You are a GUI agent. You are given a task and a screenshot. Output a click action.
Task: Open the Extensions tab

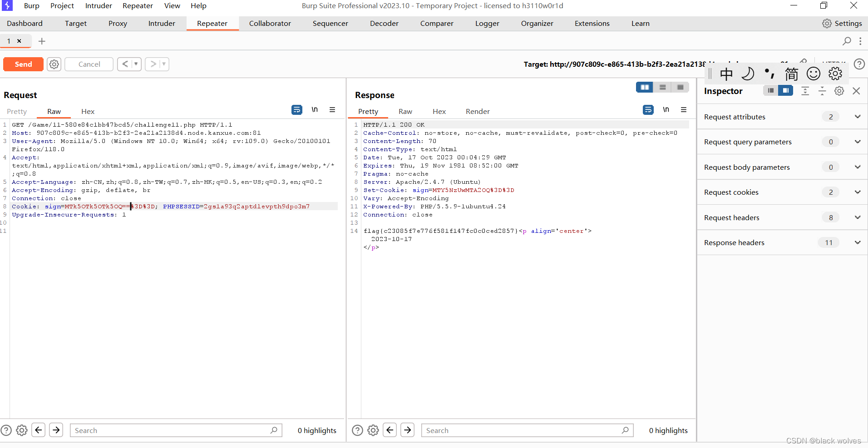[592, 24]
